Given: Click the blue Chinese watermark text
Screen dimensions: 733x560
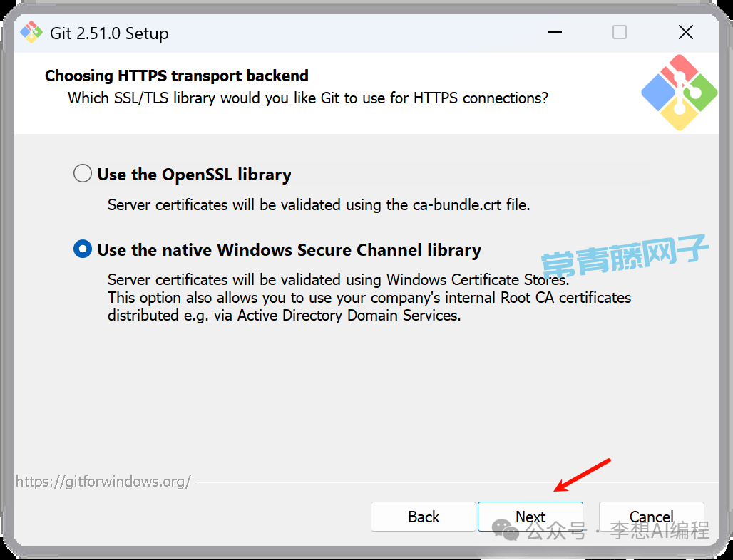Looking at the screenshot, I should pyautogui.click(x=625, y=255).
